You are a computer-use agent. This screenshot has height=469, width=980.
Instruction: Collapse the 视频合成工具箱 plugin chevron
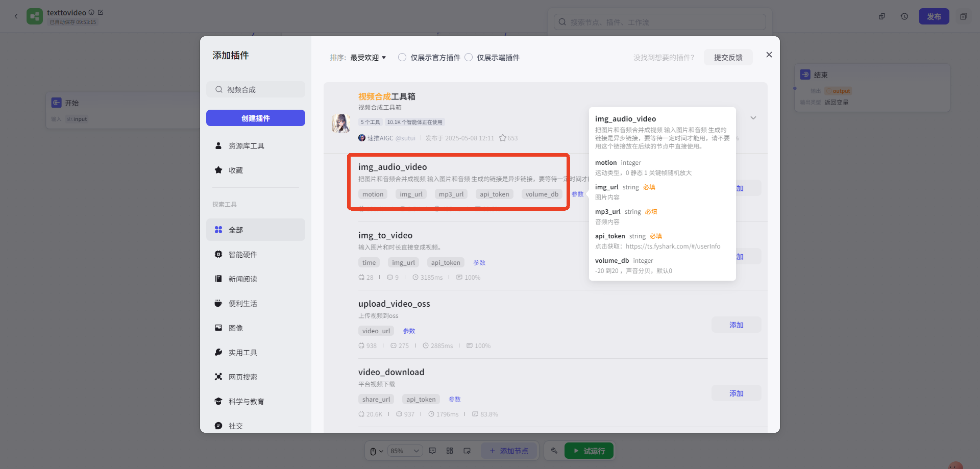coord(753,118)
